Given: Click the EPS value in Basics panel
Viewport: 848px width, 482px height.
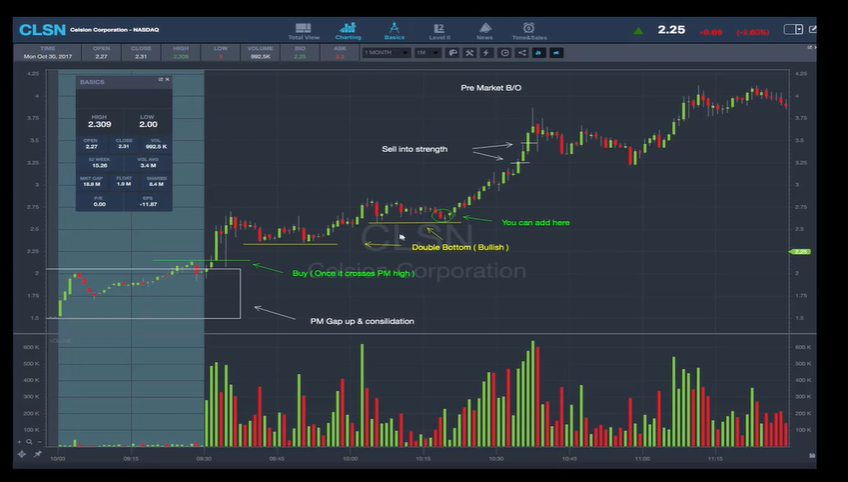Looking at the screenshot, I should click(x=148, y=204).
